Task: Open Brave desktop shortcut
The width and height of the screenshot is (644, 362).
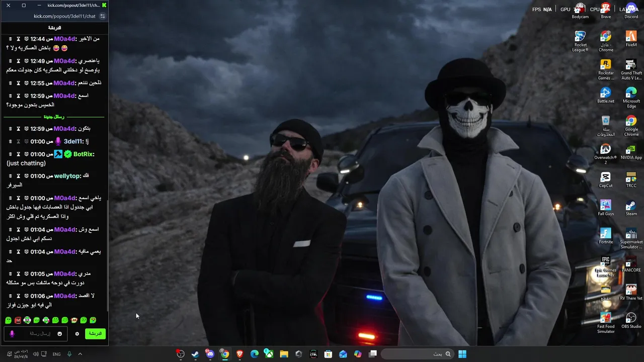Action: [x=606, y=11]
